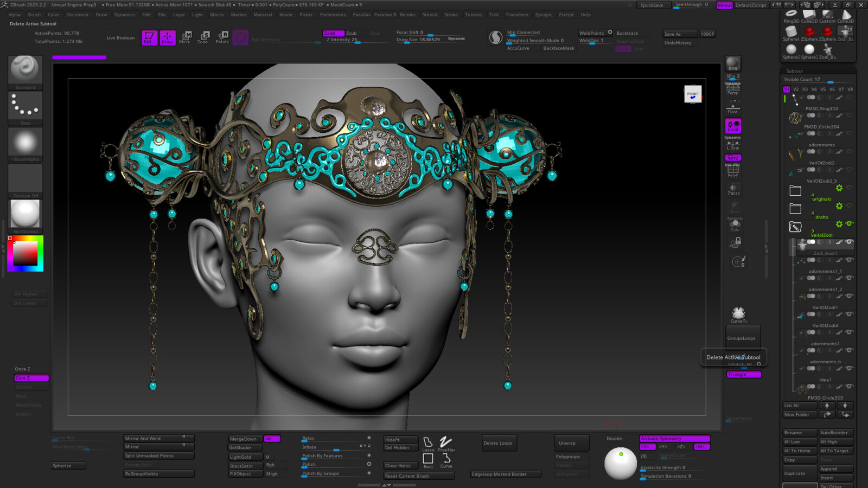The width and height of the screenshot is (868, 488).
Task: Toggle Local transformations icon
Action: pos(733,126)
